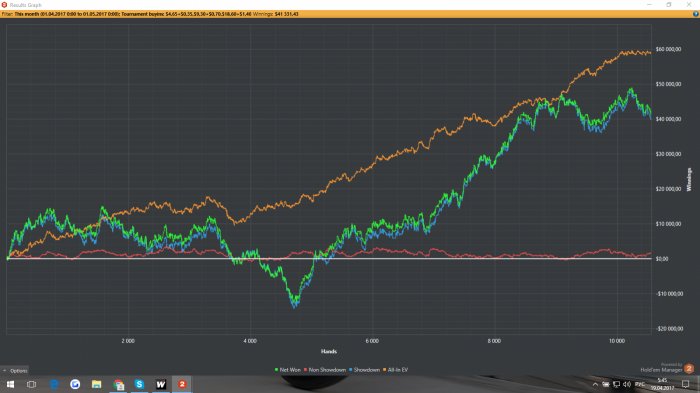
Task: Open Skype from the taskbar
Action: pos(139,384)
